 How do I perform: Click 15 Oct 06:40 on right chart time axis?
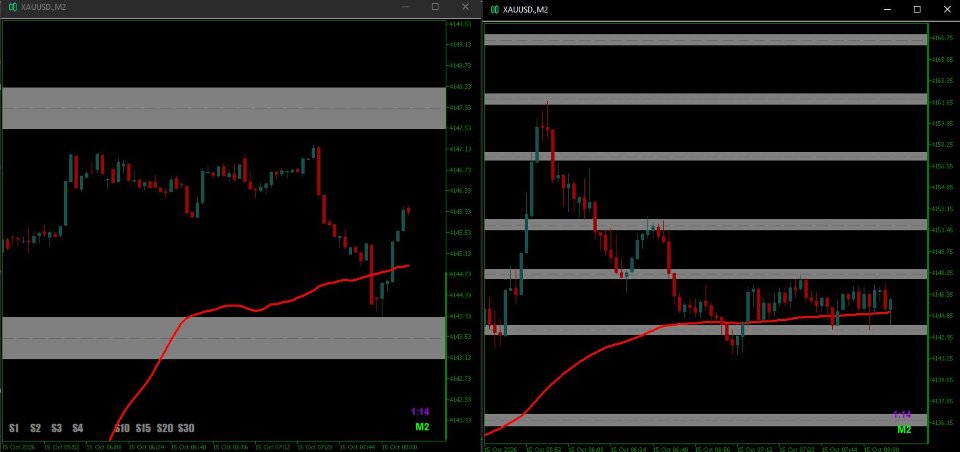click(x=672, y=449)
